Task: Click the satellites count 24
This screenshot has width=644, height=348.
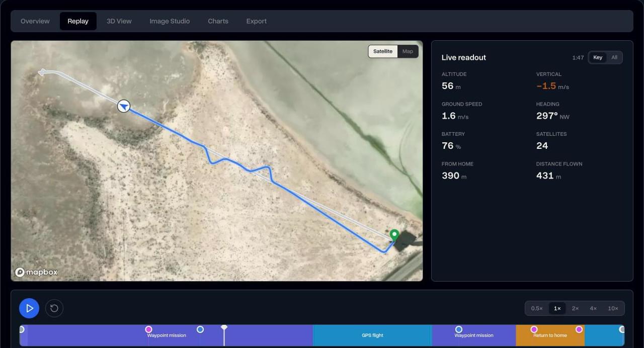Action: (x=542, y=146)
